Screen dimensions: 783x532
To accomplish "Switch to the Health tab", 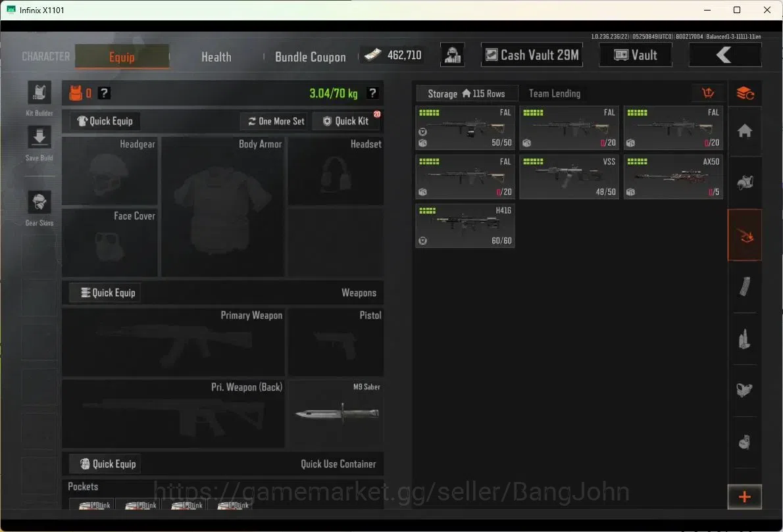I will tap(216, 57).
